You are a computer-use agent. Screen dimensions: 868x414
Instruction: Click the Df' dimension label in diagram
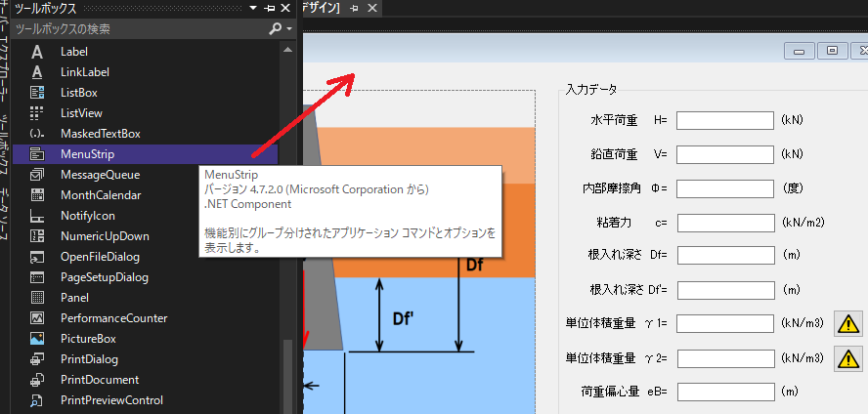[x=404, y=319]
